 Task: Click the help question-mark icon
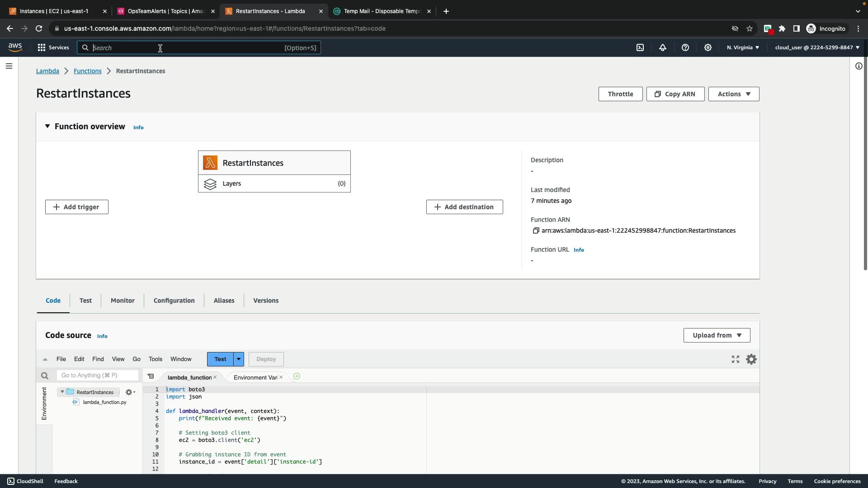(x=685, y=47)
